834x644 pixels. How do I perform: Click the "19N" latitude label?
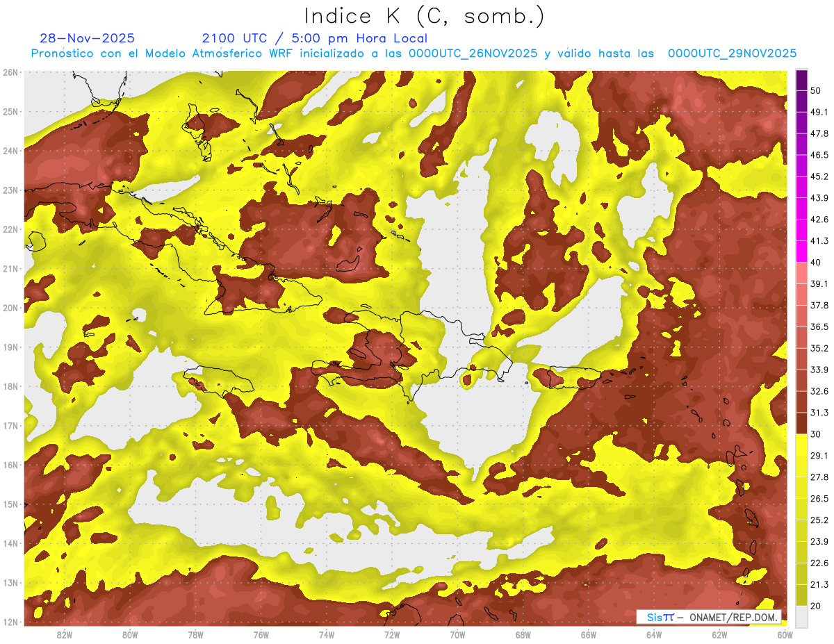[11, 347]
